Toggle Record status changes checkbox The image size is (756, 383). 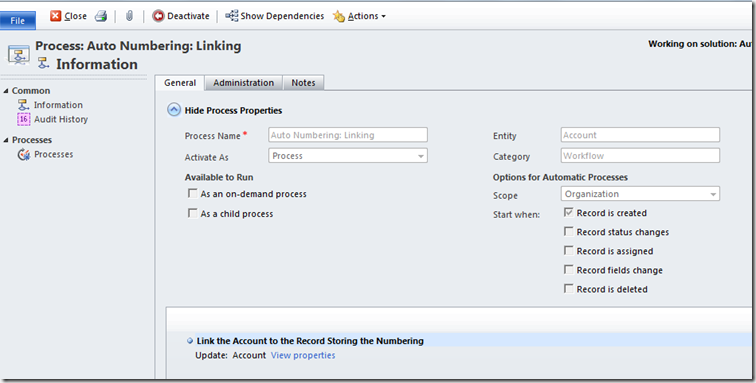tap(569, 232)
